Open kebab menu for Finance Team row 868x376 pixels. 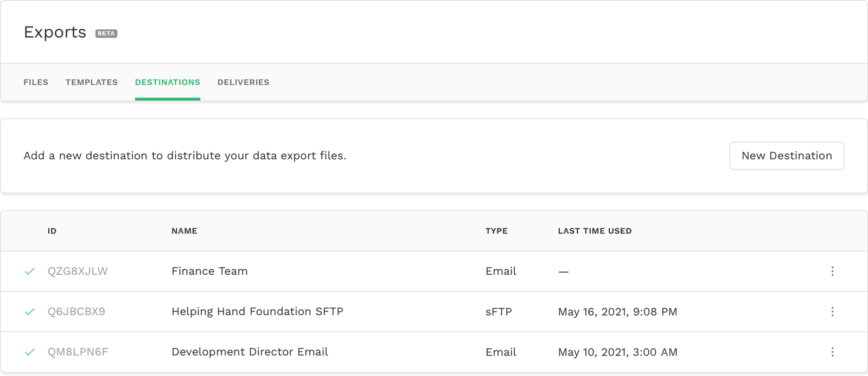point(832,271)
